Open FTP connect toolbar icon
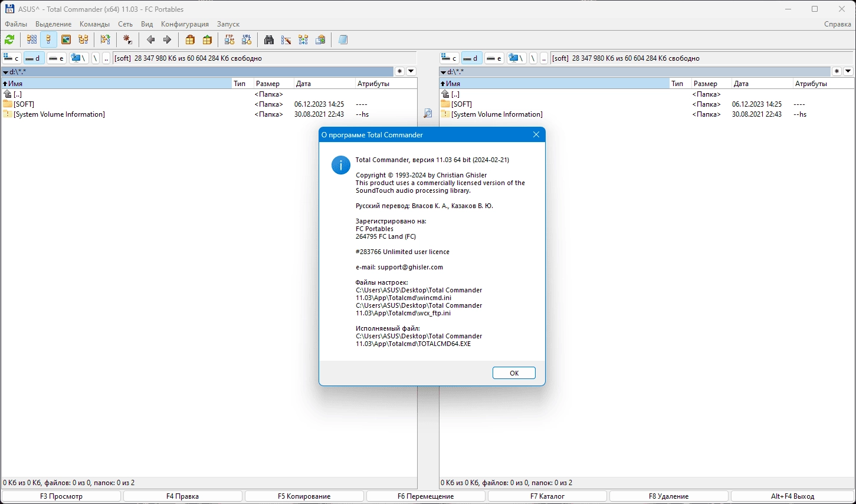Screen dimensions: 856x504 tap(229, 39)
